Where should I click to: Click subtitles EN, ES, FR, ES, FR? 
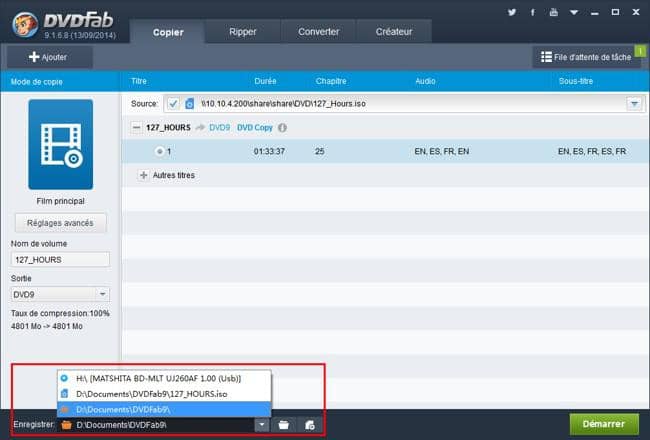(592, 151)
